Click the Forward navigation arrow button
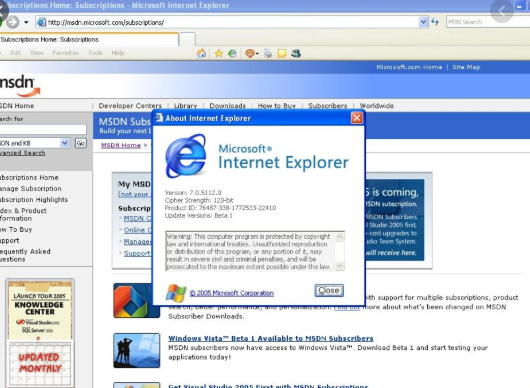The width and height of the screenshot is (530, 388). [x=13, y=22]
